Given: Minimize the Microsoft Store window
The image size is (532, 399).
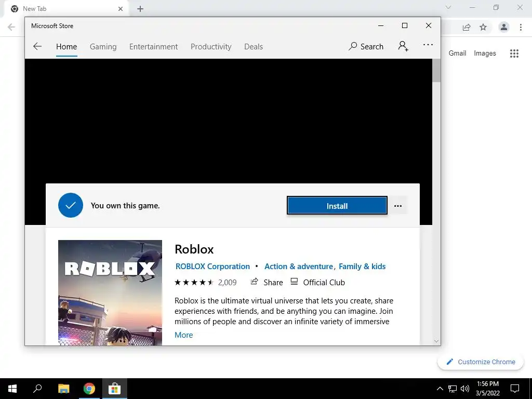Looking at the screenshot, I should point(381,25).
